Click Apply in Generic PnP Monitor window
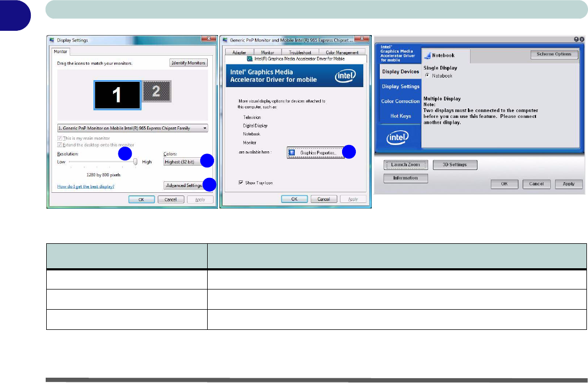This screenshot has height=383, width=588. click(353, 199)
